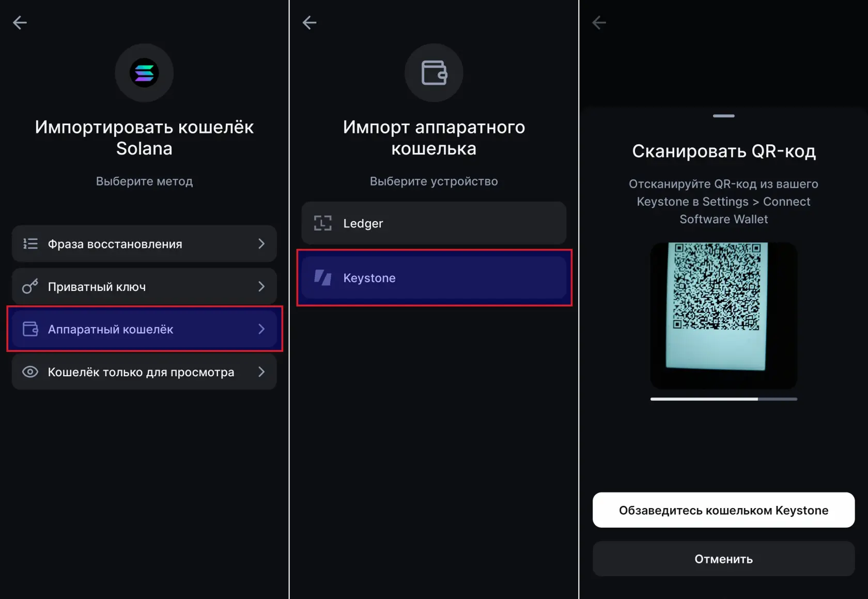Choose Приватный ключ import method
This screenshot has width=868, height=599.
coord(144,286)
